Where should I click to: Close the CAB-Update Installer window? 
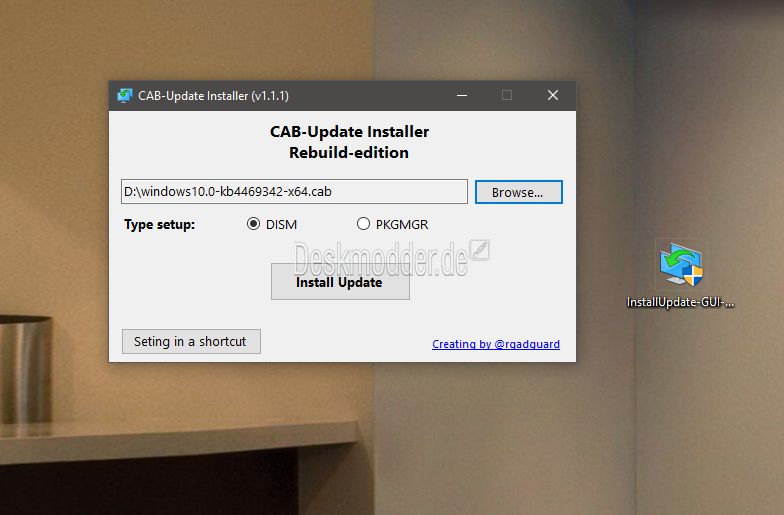552,95
